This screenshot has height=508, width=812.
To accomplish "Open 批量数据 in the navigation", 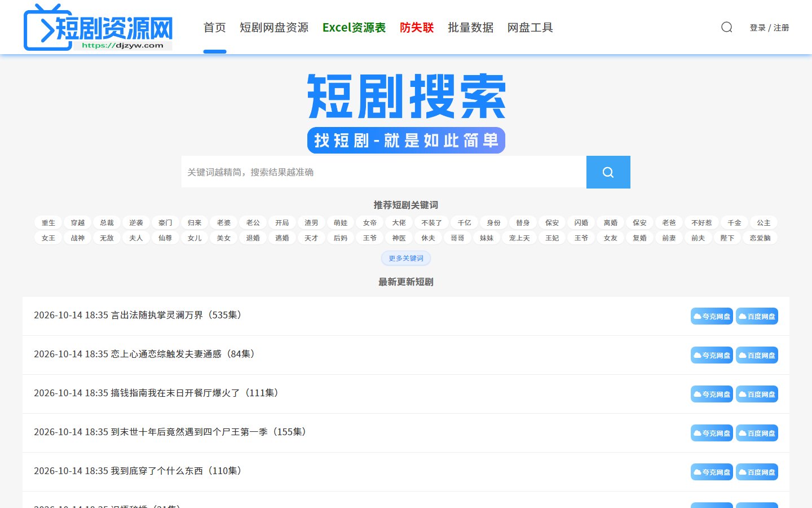I will click(x=470, y=28).
